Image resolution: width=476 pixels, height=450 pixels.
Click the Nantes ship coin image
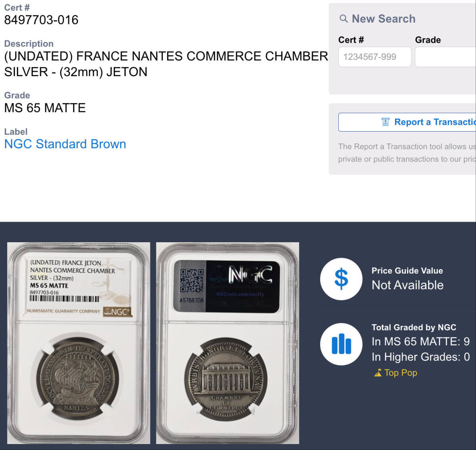pyautogui.click(x=77, y=378)
